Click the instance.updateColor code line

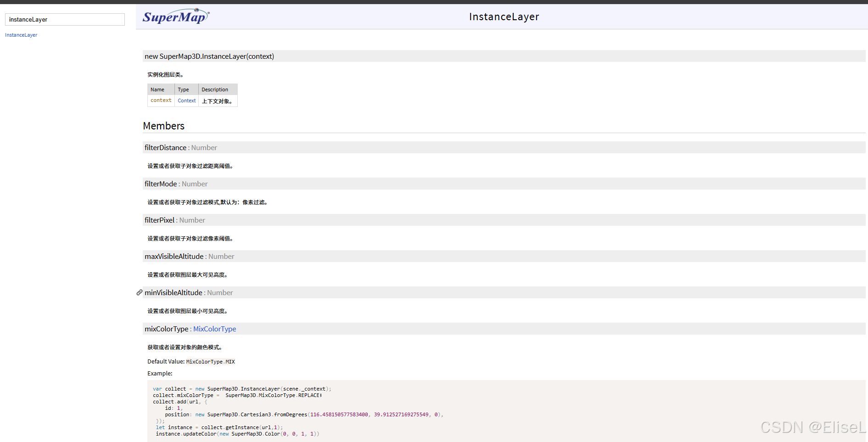click(237, 434)
